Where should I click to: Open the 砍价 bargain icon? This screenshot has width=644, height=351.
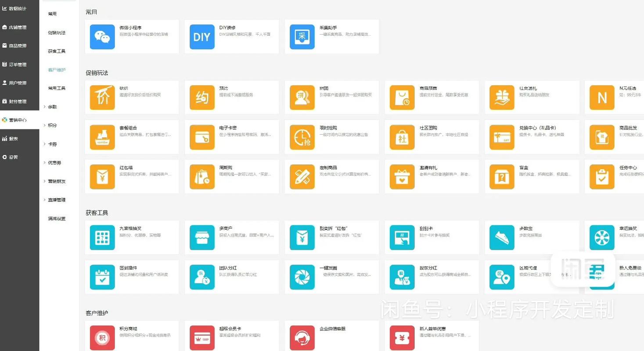pyautogui.click(x=102, y=97)
